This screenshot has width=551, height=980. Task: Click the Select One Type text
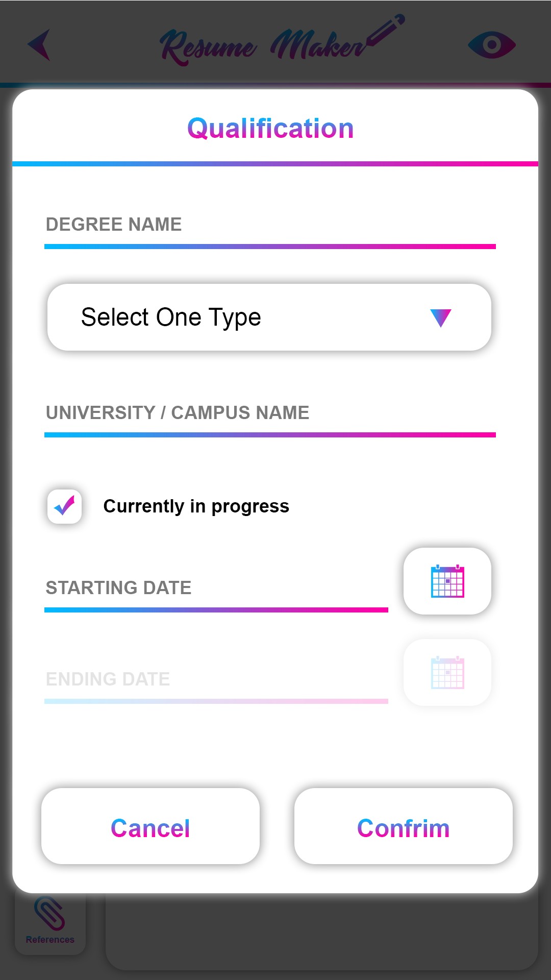coord(171,317)
